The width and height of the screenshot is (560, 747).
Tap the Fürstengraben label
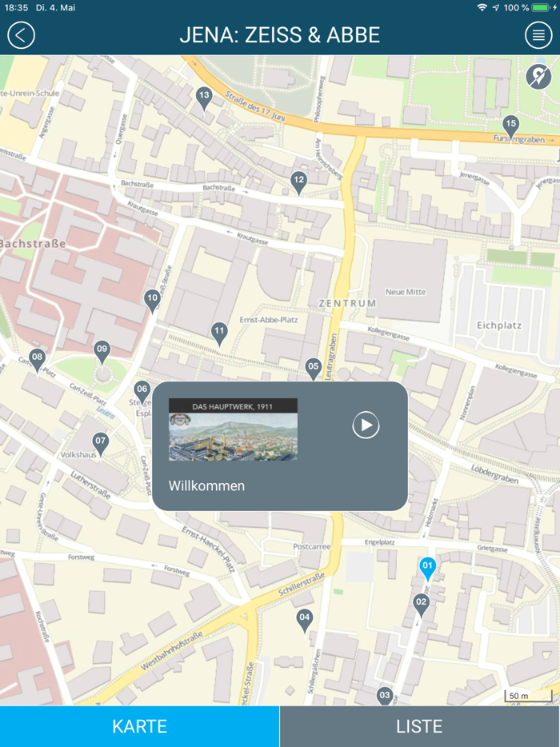tap(518, 139)
